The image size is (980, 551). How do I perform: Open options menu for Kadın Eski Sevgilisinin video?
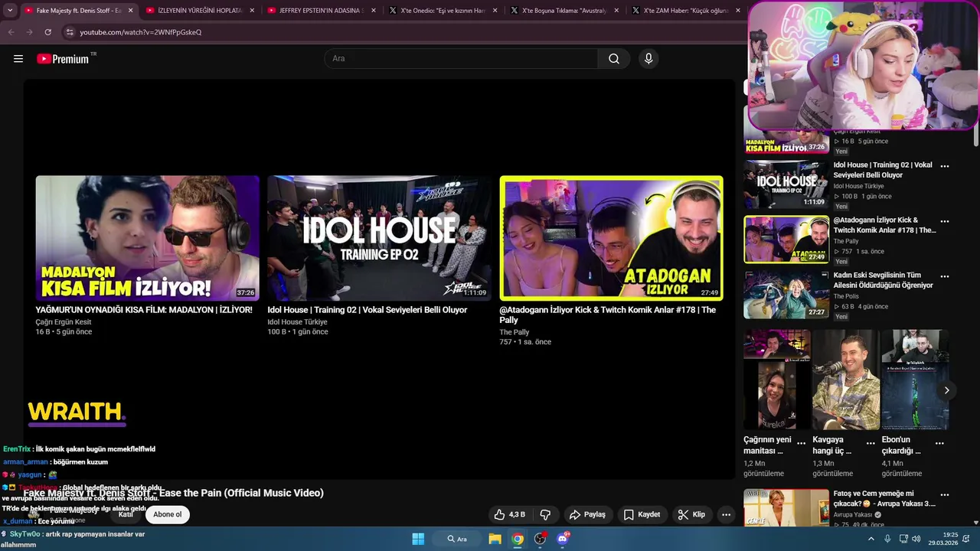coord(945,276)
